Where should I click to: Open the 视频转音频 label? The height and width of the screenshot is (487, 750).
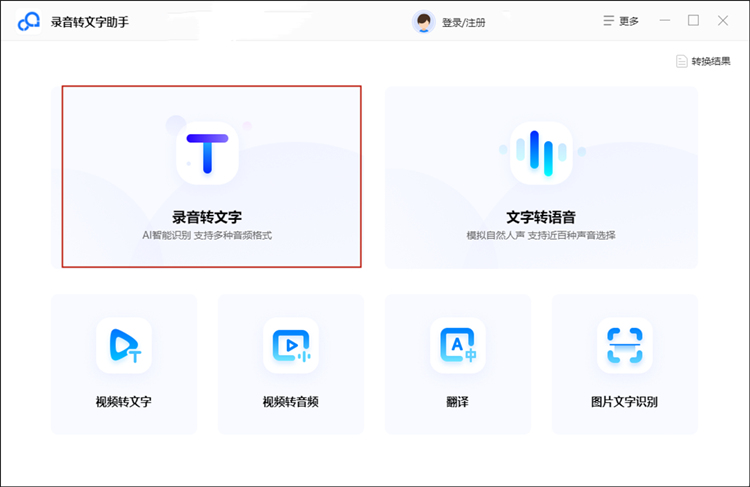click(x=291, y=401)
